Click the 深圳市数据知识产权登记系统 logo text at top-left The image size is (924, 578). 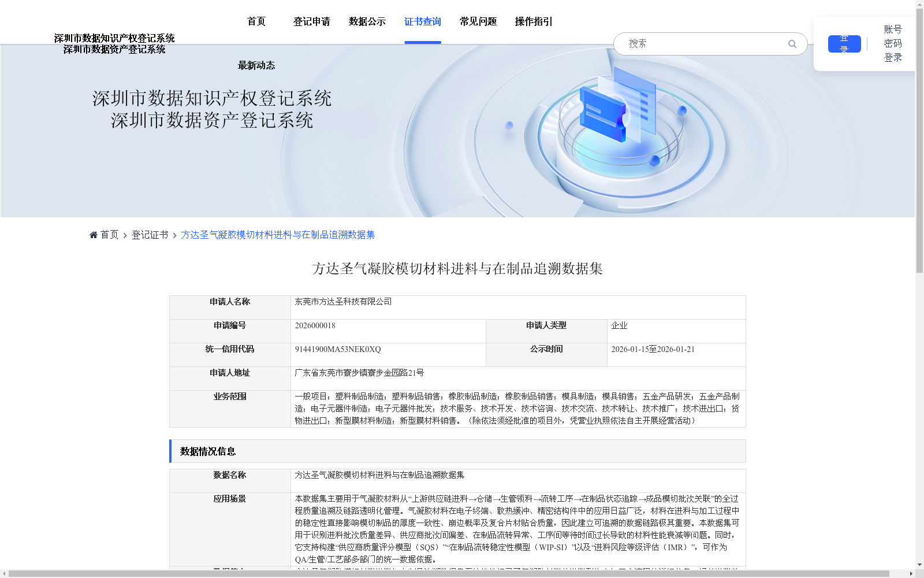[114, 38]
